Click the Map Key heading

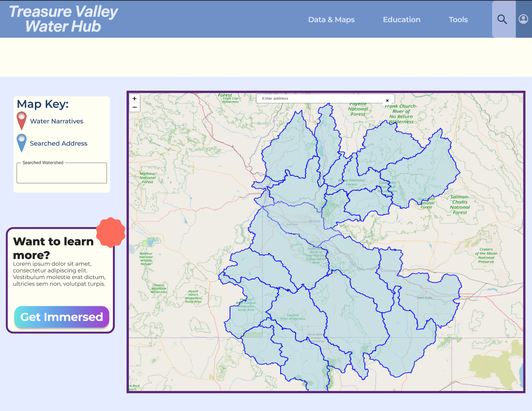click(x=43, y=104)
